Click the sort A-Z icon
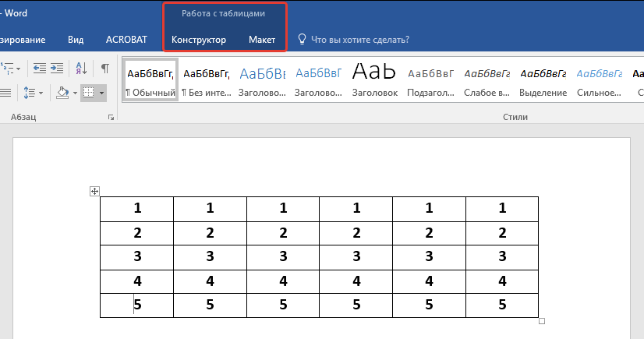This screenshot has height=339, width=644. pos(82,68)
